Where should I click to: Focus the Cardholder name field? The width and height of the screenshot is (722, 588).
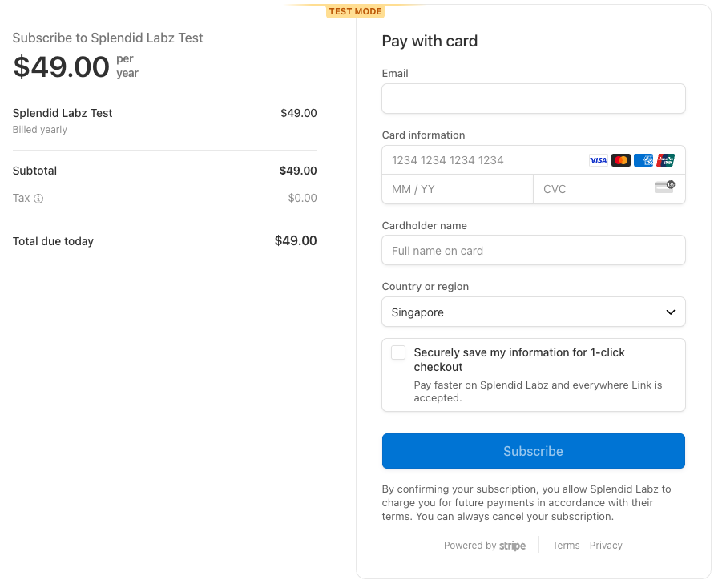[533, 251]
